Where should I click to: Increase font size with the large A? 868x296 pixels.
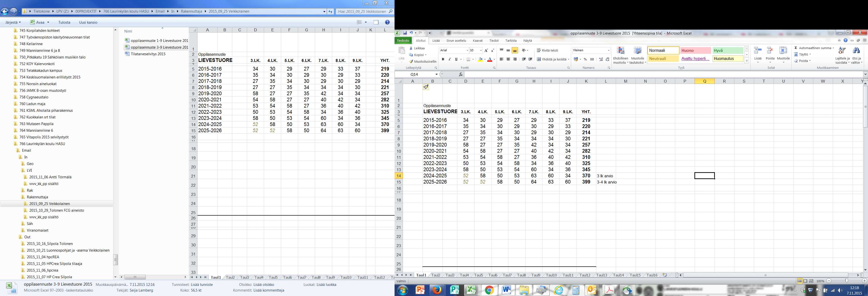pyautogui.click(x=486, y=50)
